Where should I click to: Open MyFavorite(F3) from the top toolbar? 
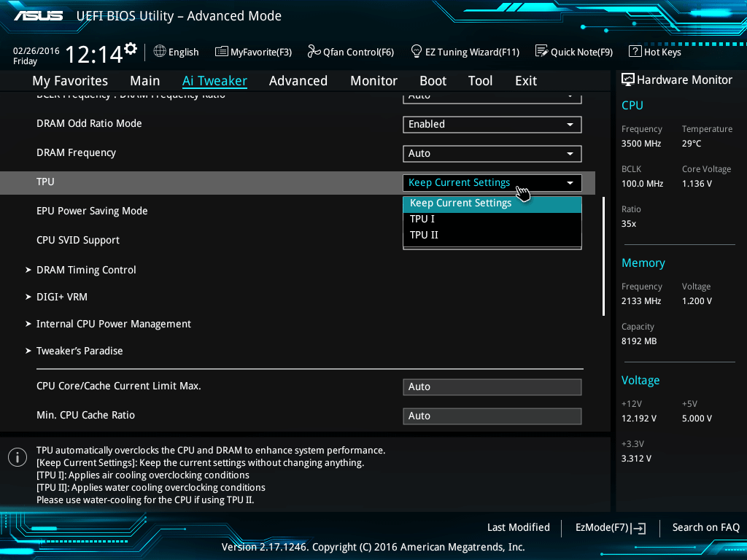pos(222,52)
